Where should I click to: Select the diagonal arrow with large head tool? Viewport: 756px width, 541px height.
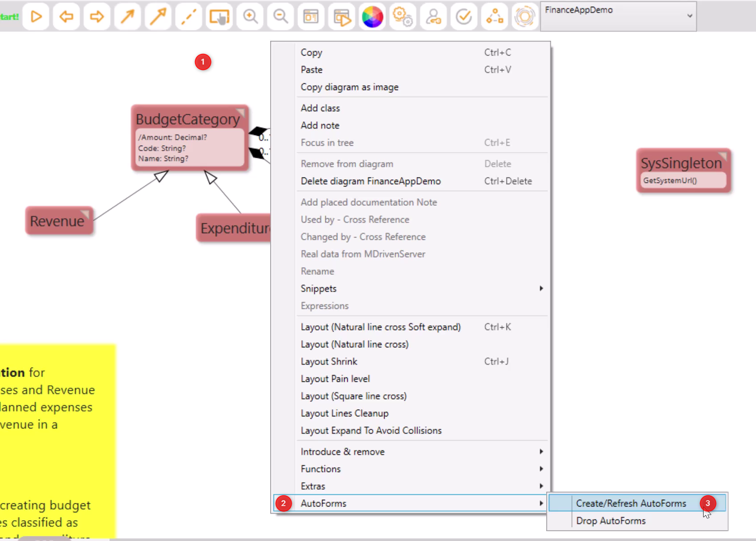pyautogui.click(x=158, y=17)
